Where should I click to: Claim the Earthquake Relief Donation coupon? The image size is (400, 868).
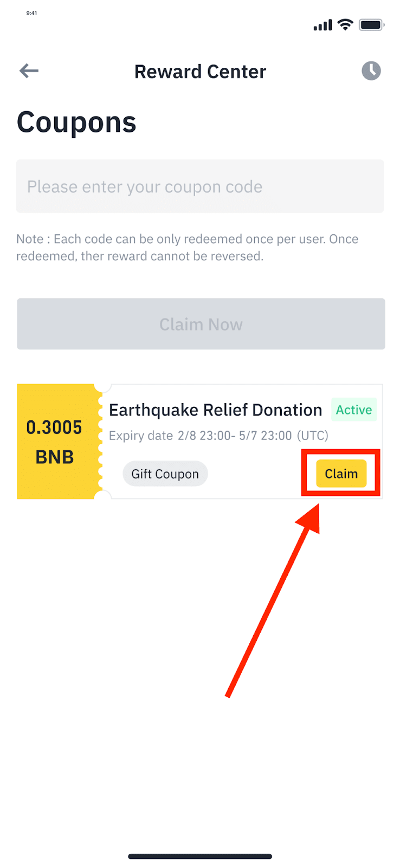click(x=341, y=474)
